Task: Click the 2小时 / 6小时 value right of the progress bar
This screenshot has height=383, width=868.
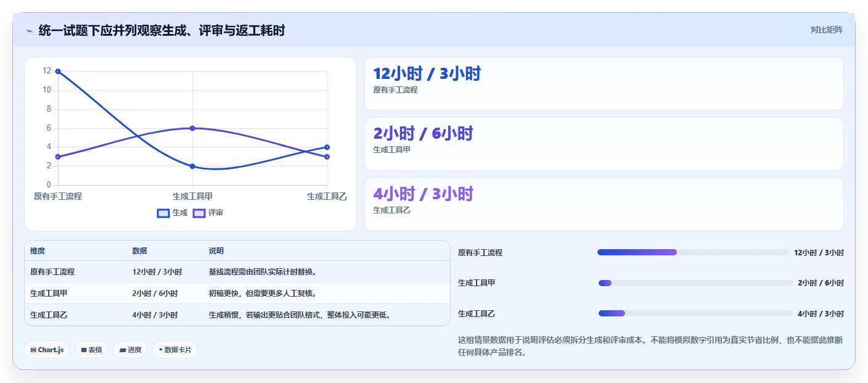Action: [x=821, y=283]
